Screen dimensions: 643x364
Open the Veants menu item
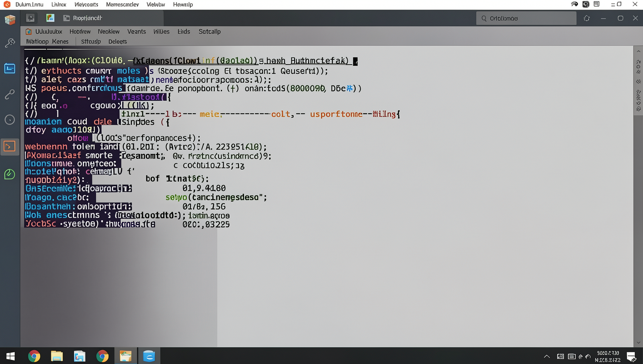click(x=137, y=31)
